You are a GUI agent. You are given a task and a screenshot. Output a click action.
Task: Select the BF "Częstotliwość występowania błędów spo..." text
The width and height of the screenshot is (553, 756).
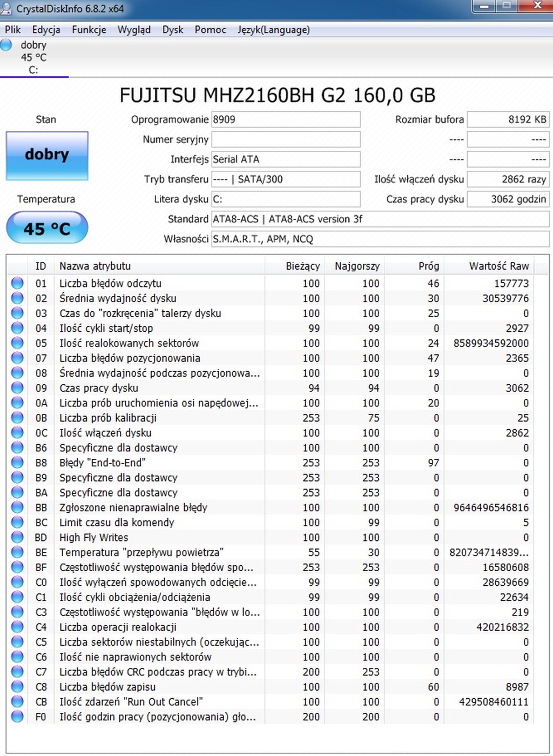(x=156, y=567)
